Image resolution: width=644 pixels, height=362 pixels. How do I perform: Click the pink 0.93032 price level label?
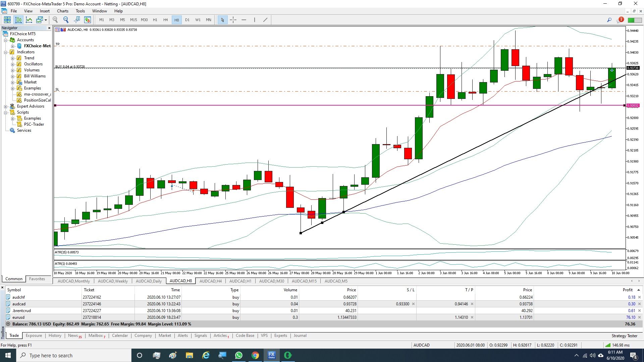tap(633, 106)
